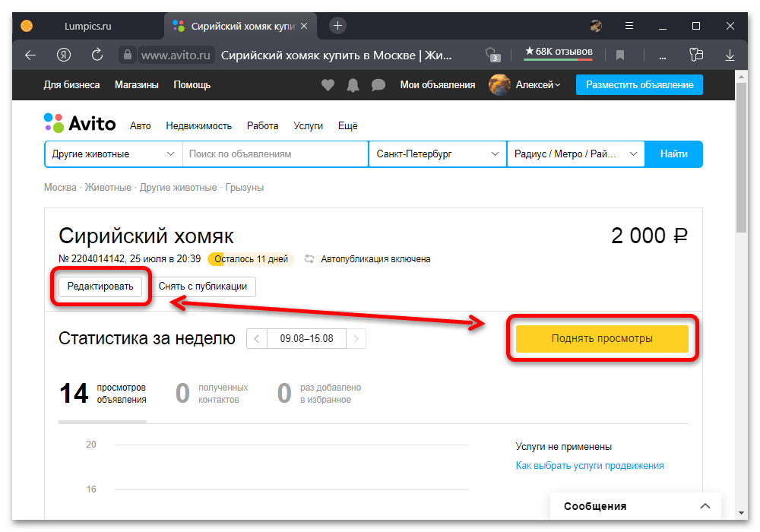Expand the Сообщения chat panel chevron
Image resolution: width=760 pixels, height=532 pixels.
(x=705, y=506)
